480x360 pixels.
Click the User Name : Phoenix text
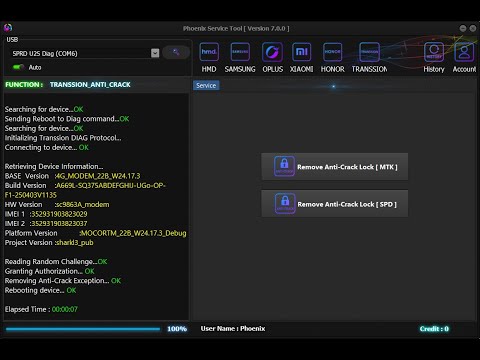pyautogui.click(x=233, y=329)
